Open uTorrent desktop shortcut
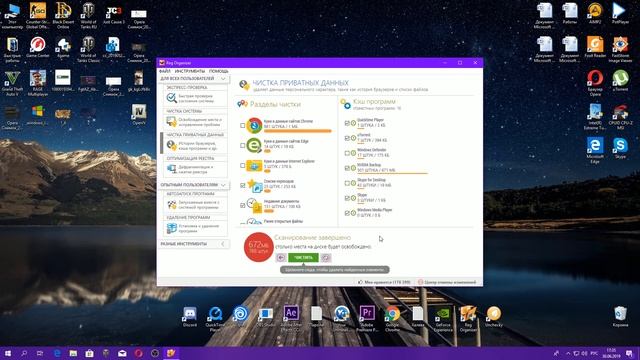640x360 pixels. 620,81
